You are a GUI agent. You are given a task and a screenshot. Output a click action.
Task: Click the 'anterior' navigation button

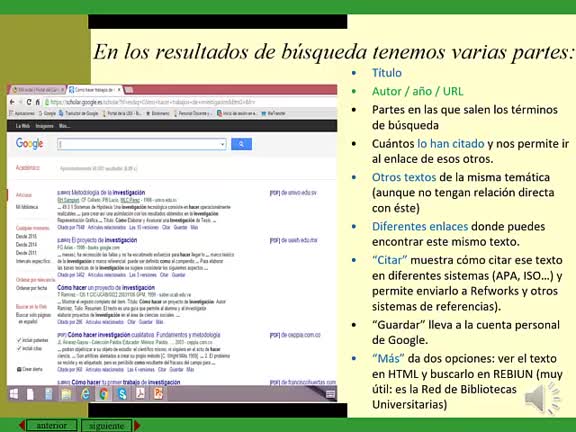coord(51,425)
